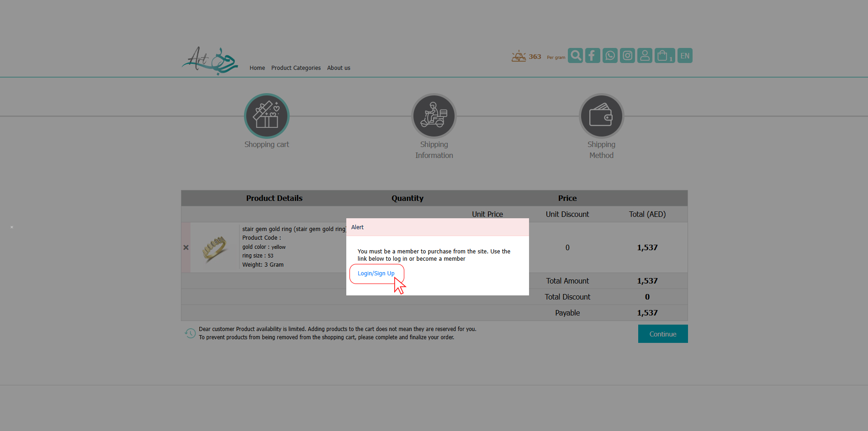Go to the Home menu item
This screenshot has height=431, width=868.
click(257, 68)
